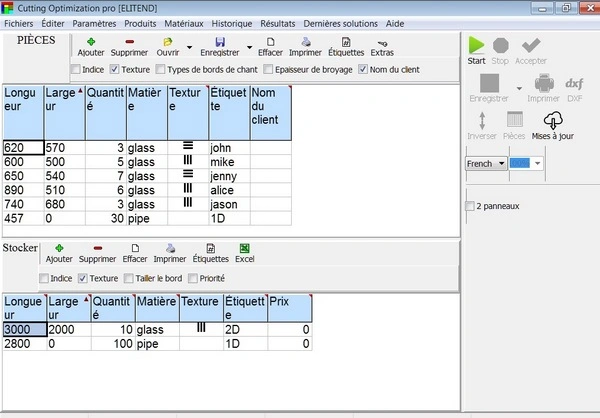This screenshot has height=418, width=600.
Task: Click the Mises à jour cloud icon
Action: [x=552, y=123]
